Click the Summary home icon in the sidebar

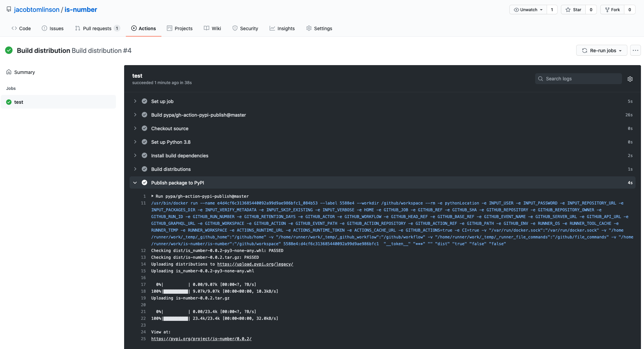click(x=8, y=72)
